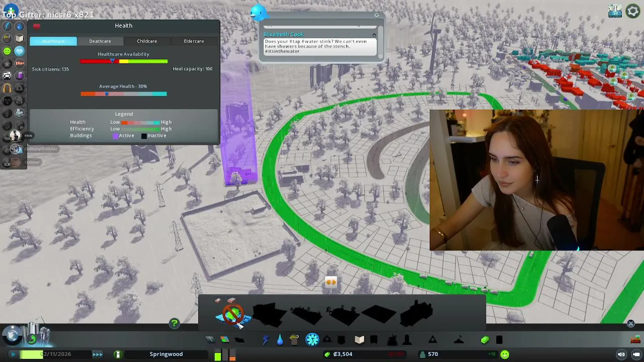
Task: Click the Average Health bar
Action: point(124,94)
